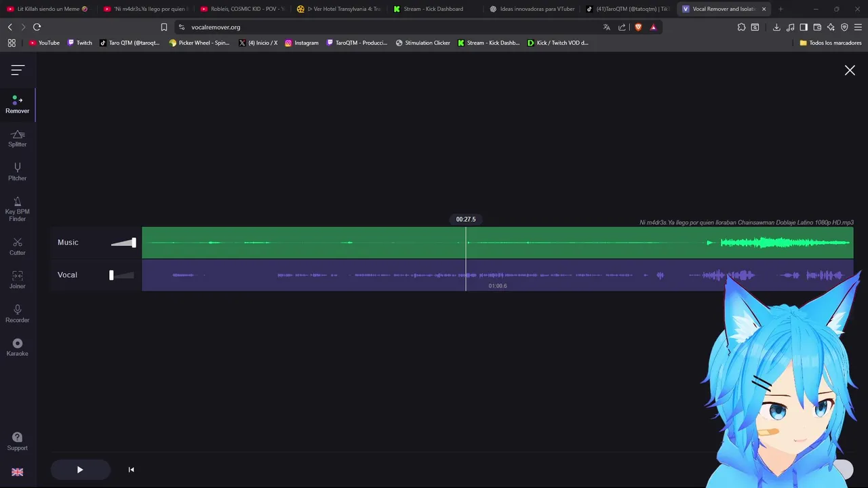Open the Pitcher tool
The image size is (868, 488).
(x=18, y=171)
